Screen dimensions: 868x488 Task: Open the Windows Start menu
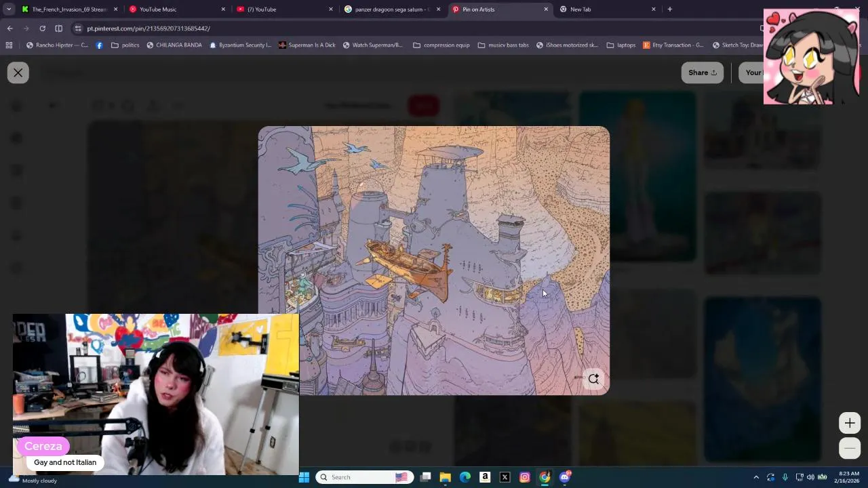coord(304,477)
